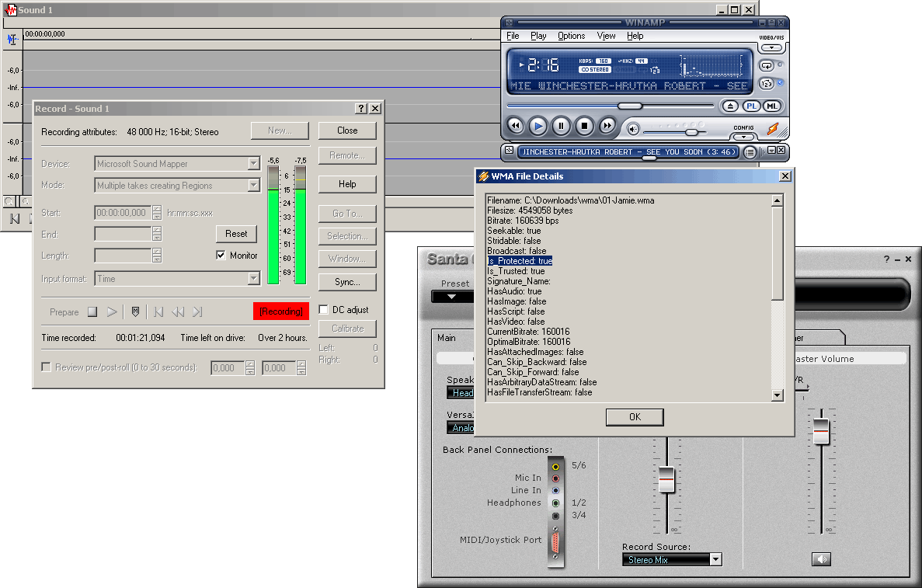Click Close button in Record dialog
Screen dimensions: 922x588
click(x=347, y=130)
